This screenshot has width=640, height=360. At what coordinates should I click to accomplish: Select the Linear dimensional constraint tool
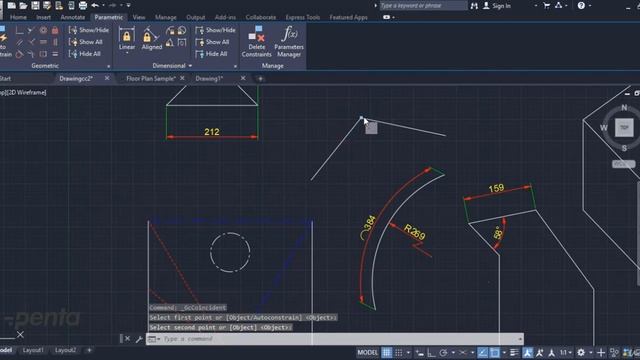(x=127, y=38)
